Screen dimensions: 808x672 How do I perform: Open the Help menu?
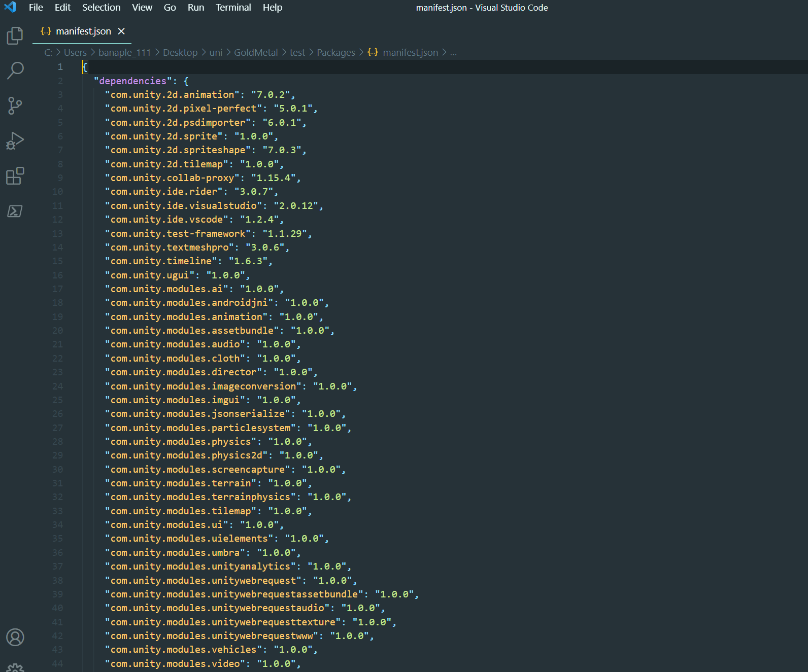[x=273, y=8]
